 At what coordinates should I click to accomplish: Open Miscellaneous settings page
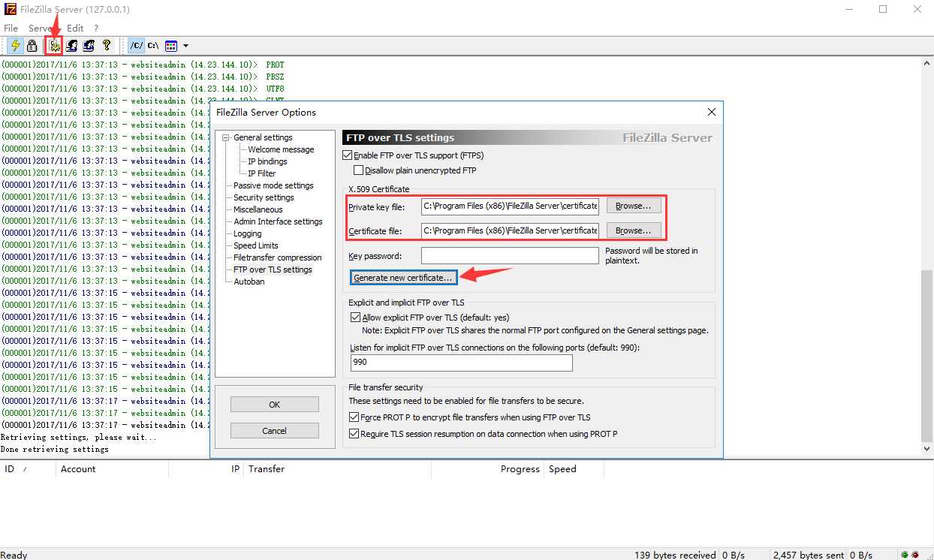point(258,209)
